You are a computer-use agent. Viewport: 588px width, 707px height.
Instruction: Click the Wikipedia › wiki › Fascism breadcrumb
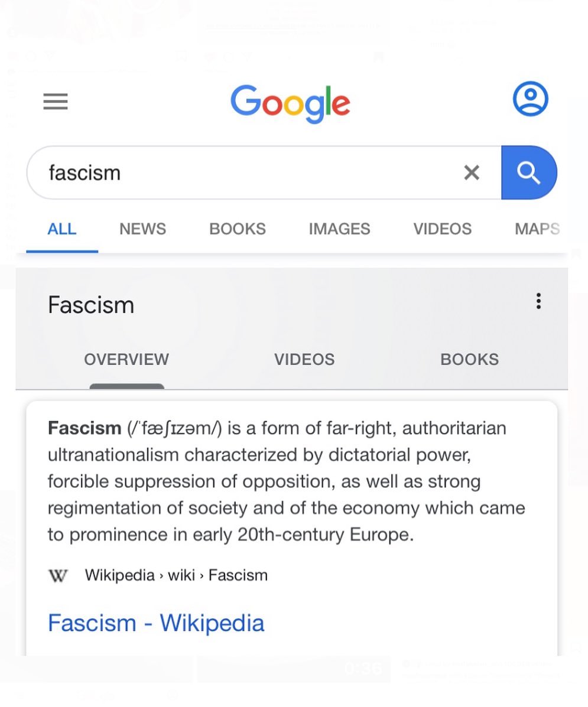[x=176, y=575]
